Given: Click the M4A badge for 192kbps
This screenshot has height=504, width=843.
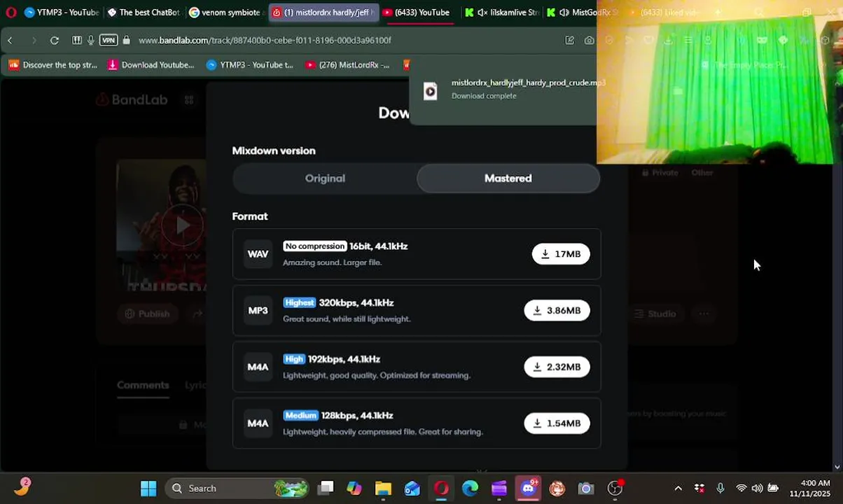Looking at the screenshot, I should coord(258,367).
